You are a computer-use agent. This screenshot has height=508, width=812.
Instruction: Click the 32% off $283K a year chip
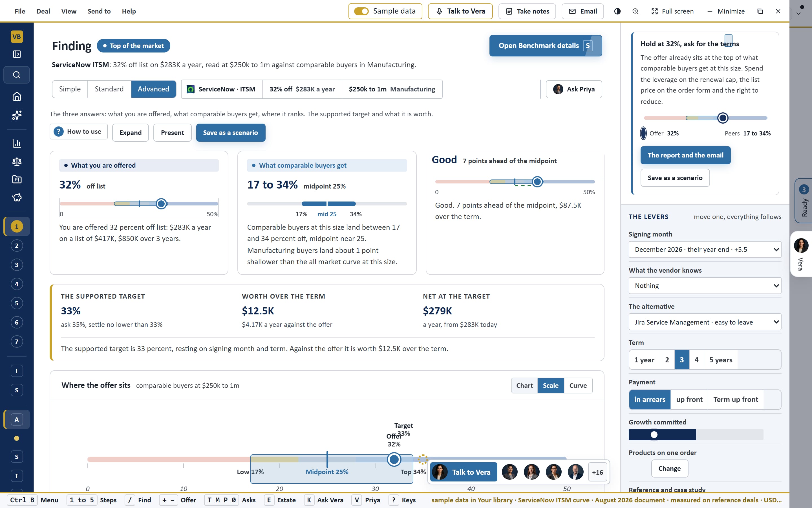click(302, 89)
